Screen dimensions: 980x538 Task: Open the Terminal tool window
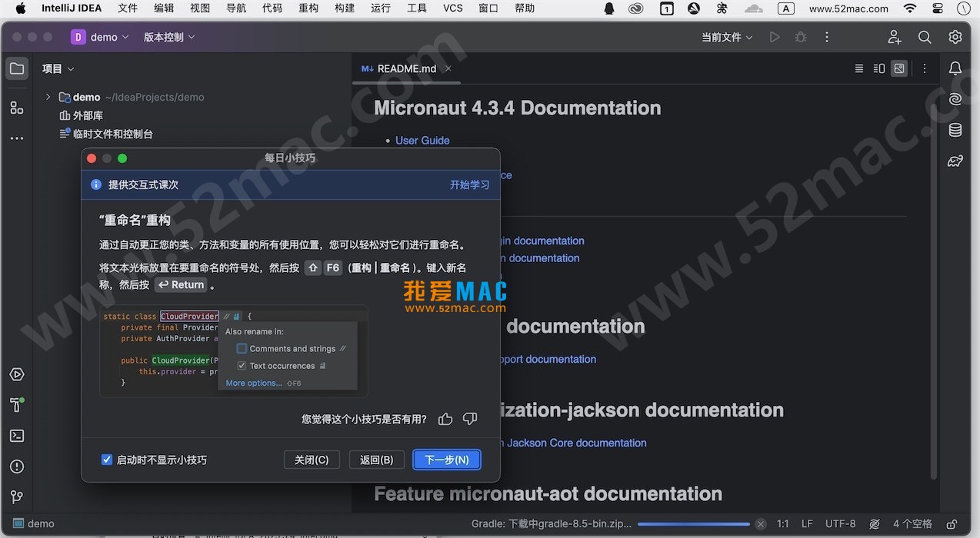tap(16, 436)
